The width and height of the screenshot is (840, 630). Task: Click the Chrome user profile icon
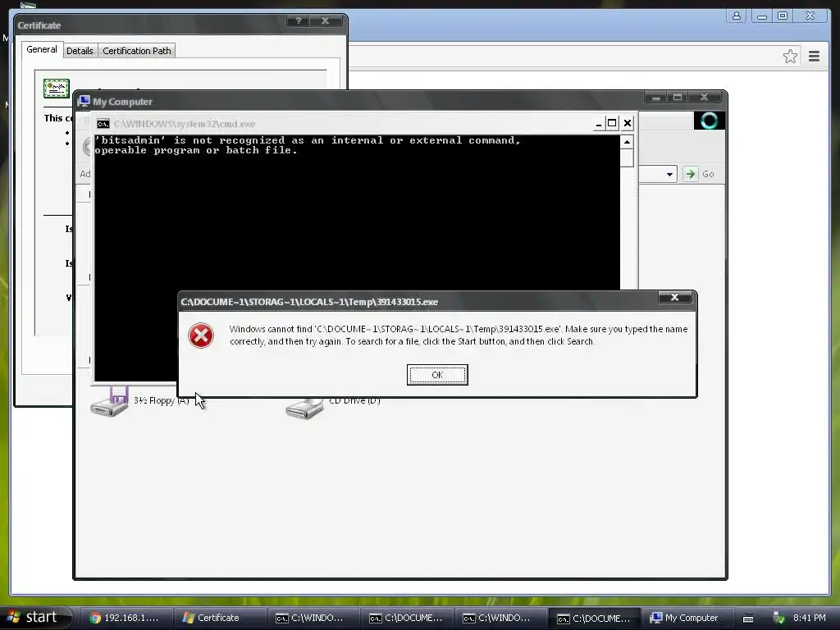click(737, 16)
